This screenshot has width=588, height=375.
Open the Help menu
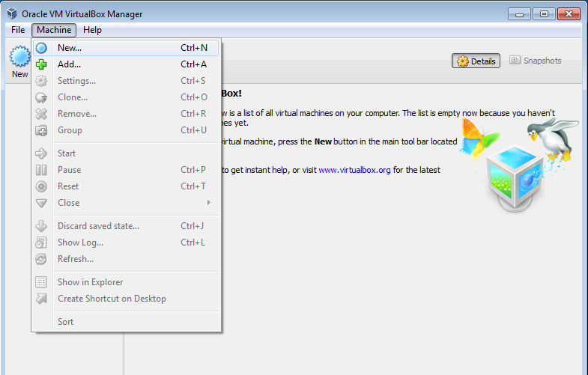coord(92,30)
